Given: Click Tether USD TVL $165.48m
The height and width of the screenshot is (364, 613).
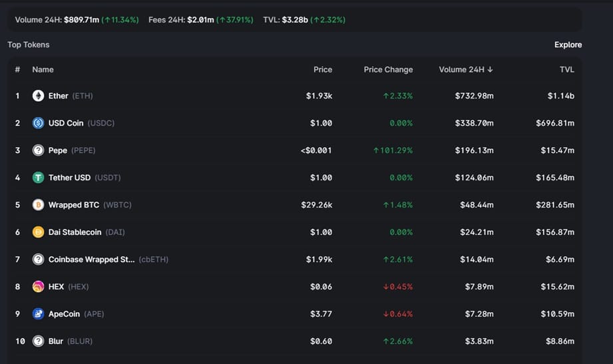Looking at the screenshot, I should click(555, 178).
